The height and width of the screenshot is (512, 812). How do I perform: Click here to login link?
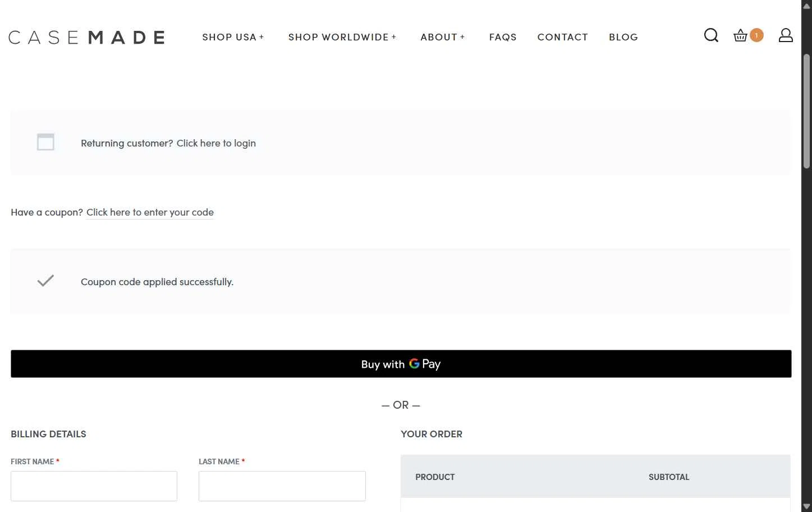tap(216, 143)
